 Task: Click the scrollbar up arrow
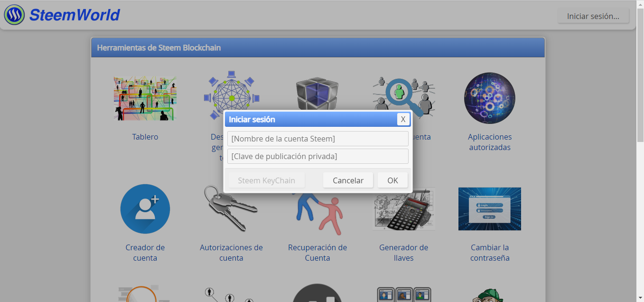[x=640, y=4]
